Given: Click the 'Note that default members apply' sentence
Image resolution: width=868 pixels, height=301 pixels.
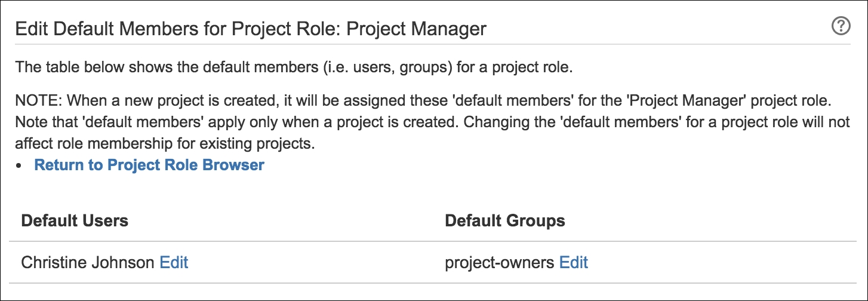Looking at the screenshot, I should point(236,121).
